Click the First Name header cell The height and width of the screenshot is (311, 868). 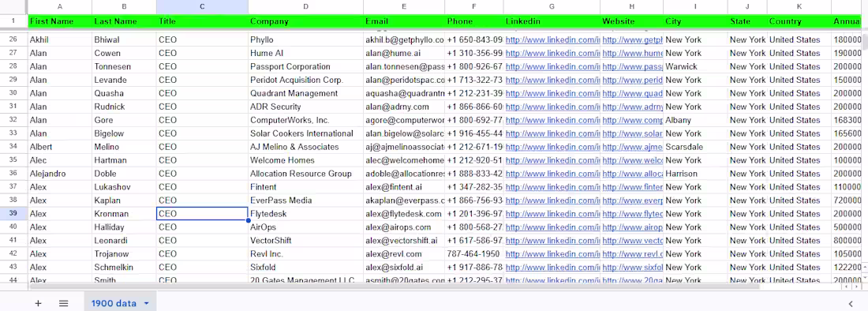60,21
